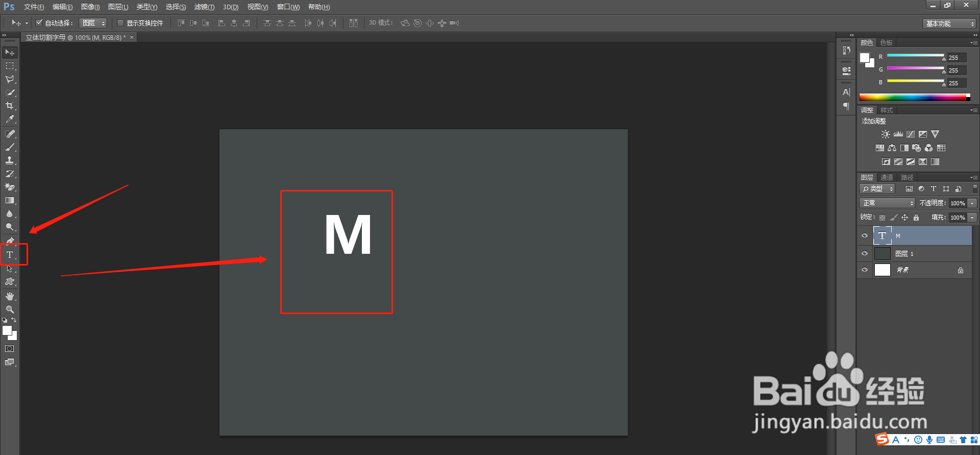
Task: Open the 基本功能 workspace dropdown
Action: (x=949, y=23)
